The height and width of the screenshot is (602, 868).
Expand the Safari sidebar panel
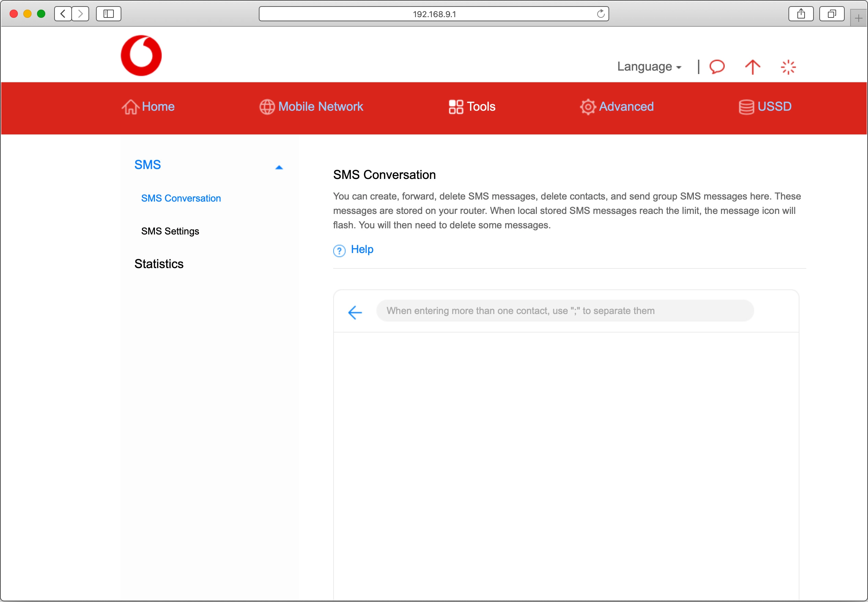click(x=108, y=14)
